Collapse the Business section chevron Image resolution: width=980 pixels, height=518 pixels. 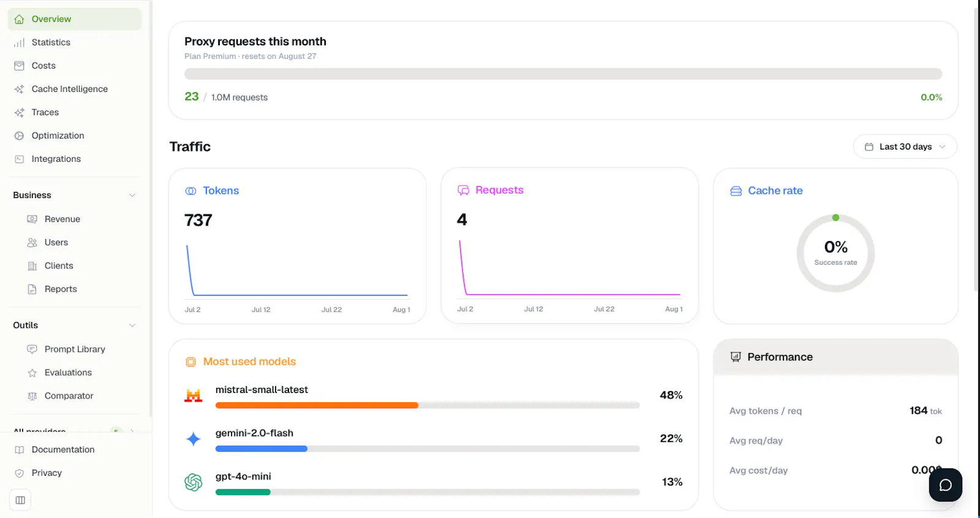[132, 196]
